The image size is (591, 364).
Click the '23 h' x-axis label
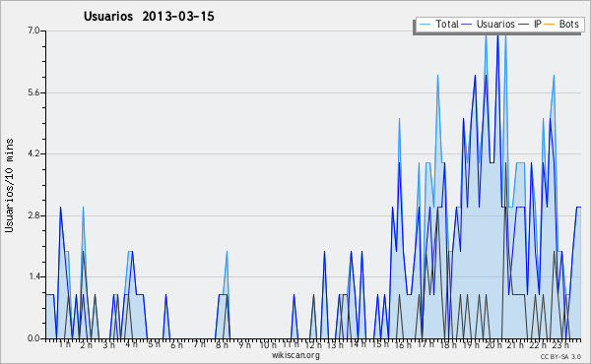point(560,344)
